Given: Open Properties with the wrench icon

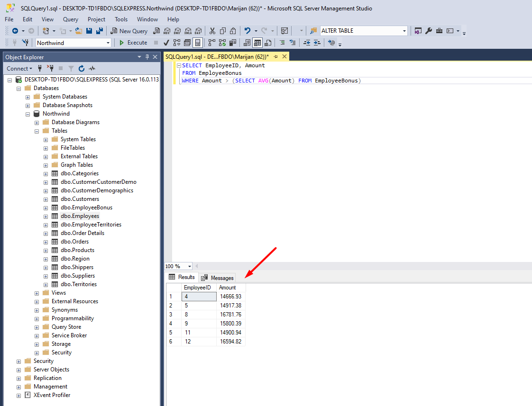Looking at the screenshot, I should [x=429, y=31].
